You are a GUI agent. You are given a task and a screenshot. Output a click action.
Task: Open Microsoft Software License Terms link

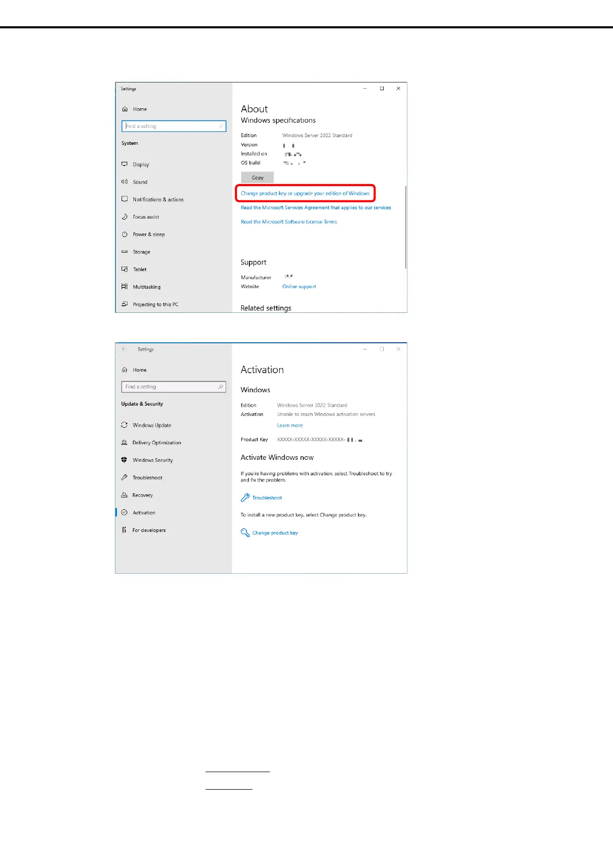tap(289, 222)
